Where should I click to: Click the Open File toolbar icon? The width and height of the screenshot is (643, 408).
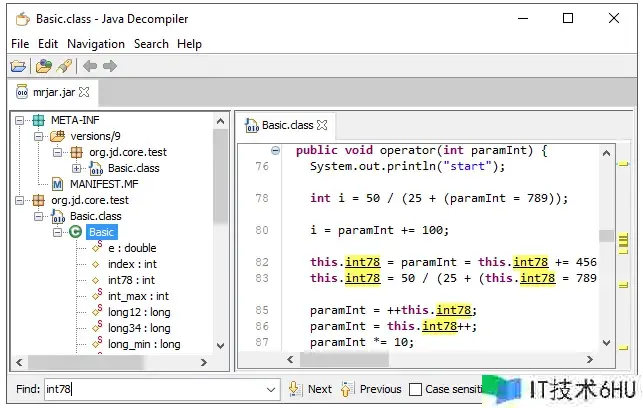tap(18, 66)
